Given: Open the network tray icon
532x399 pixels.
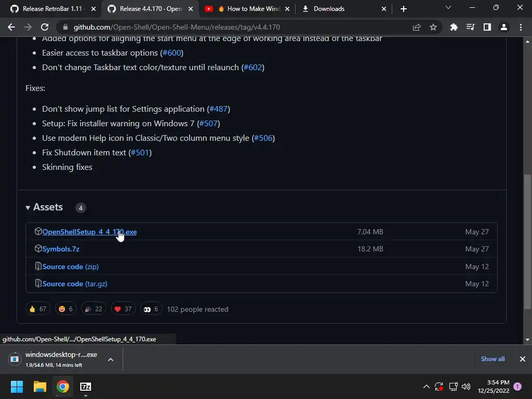Looking at the screenshot, I should click(453, 387).
